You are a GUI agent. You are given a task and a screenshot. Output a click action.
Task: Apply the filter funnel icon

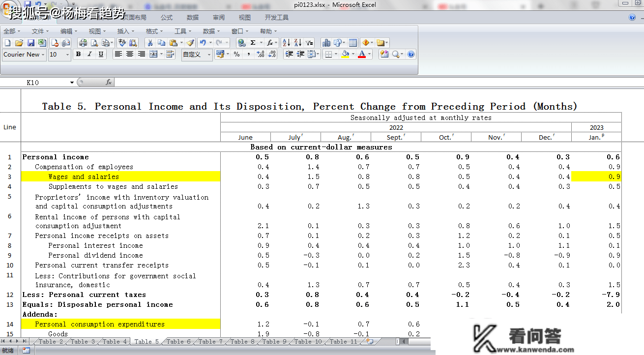[x=309, y=43]
